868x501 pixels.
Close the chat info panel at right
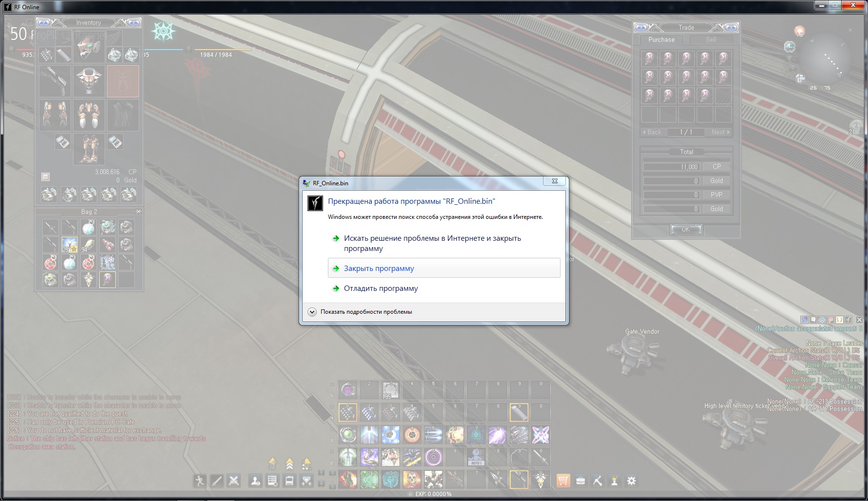point(859,320)
